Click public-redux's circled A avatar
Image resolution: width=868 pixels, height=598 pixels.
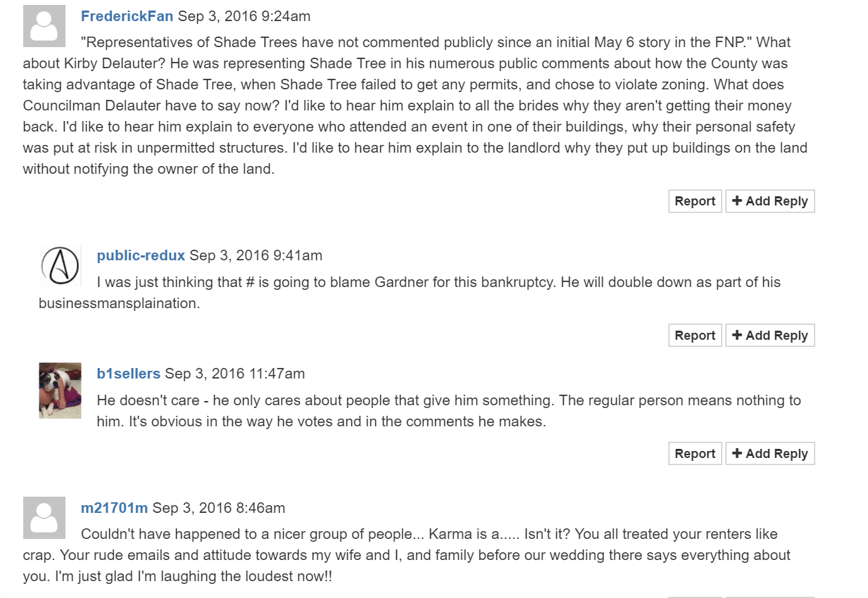[60, 266]
